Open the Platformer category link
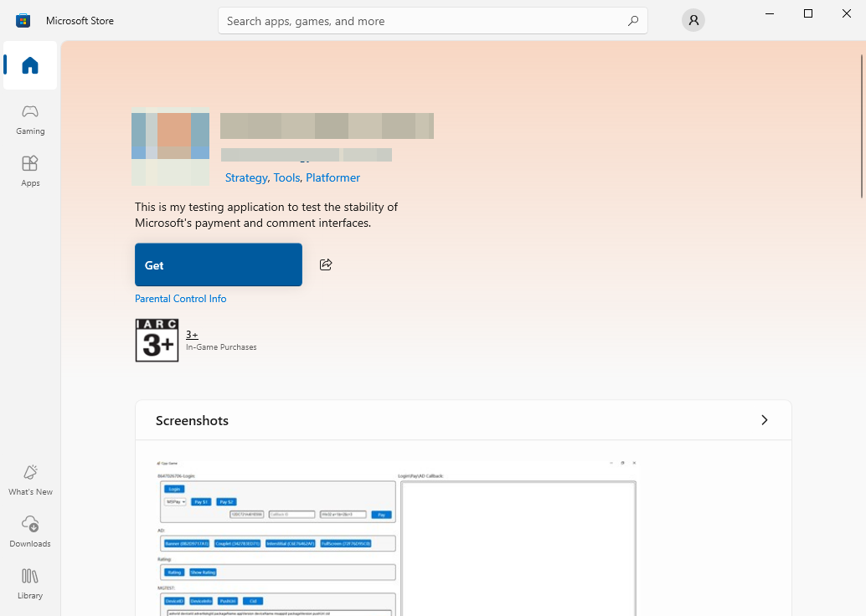Viewport: 866px width, 616px height. coord(333,177)
